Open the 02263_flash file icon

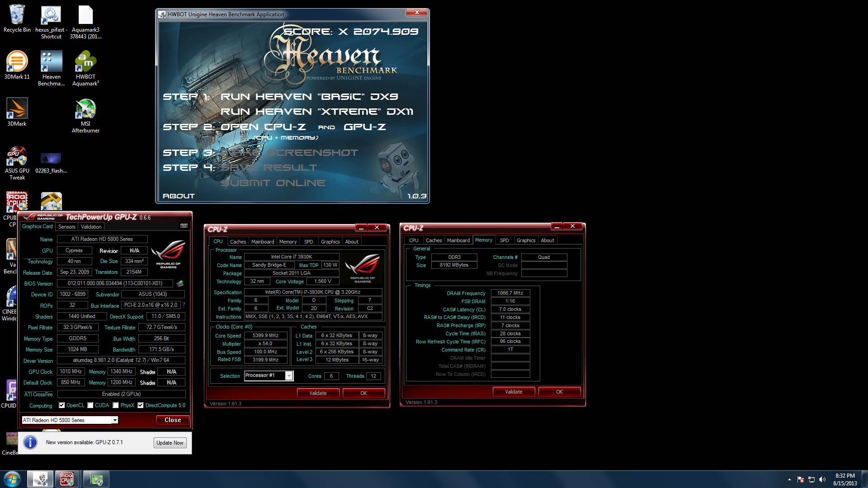click(51, 163)
